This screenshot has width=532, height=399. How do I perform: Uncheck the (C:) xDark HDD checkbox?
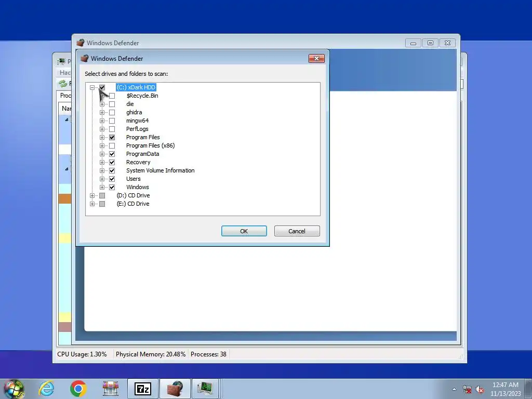(102, 87)
